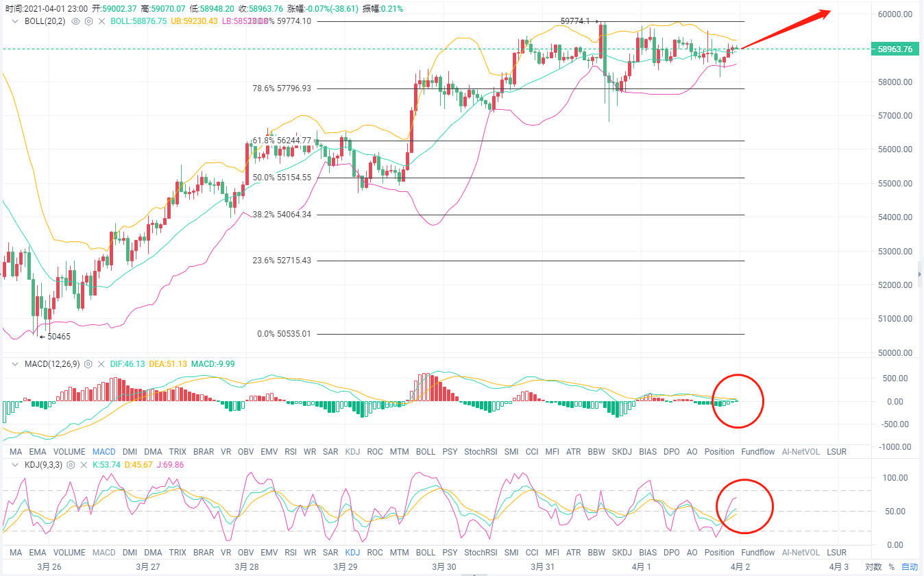This screenshot has height=576, width=924.
Task: Expand the side panel arrow on right edge
Action: pyautogui.click(x=919, y=274)
